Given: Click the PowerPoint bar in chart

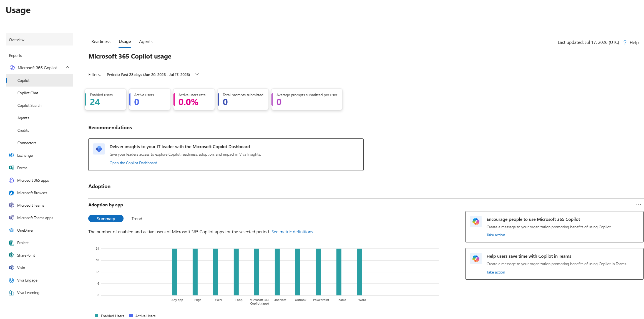Looking at the screenshot, I should click(318, 272).
